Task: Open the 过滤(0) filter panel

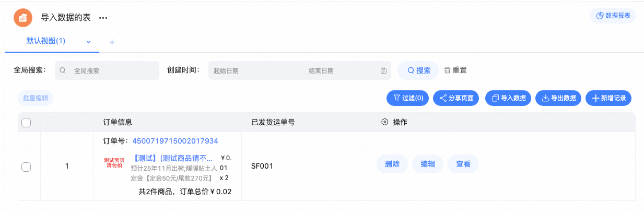Action: (x=407, y=98)
